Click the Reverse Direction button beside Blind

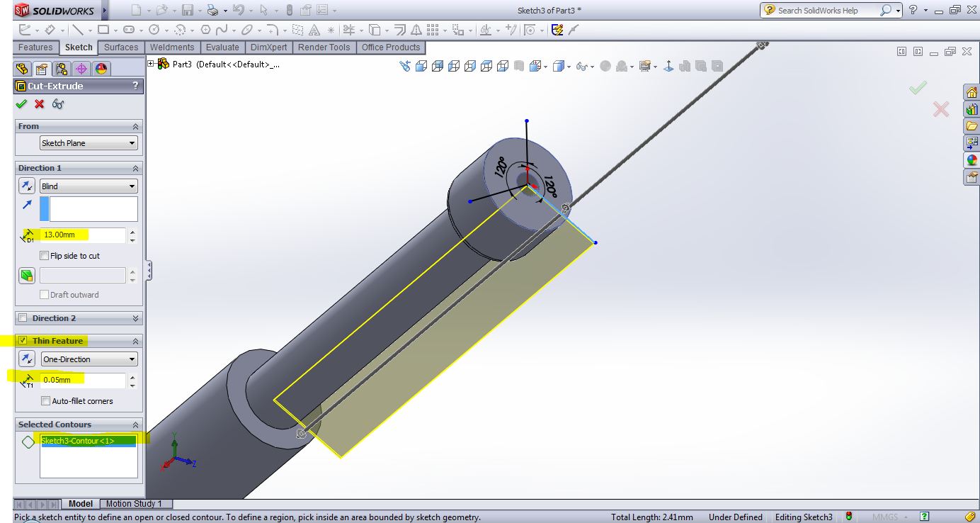coord(26,186)
